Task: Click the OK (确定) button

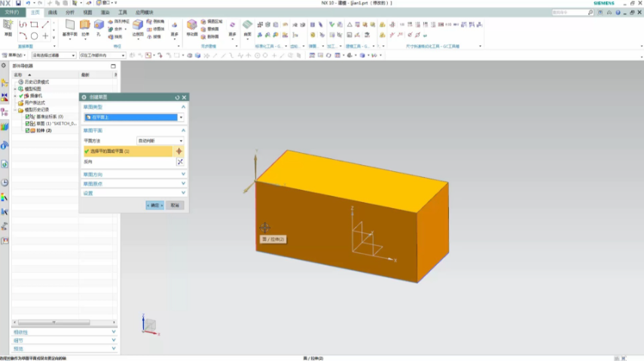Action: [x=155, y=205]
